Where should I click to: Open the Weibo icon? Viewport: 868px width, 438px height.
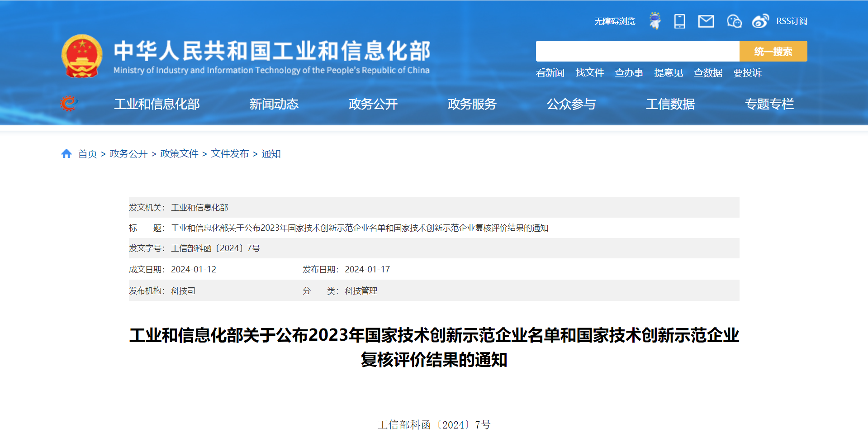[x=760, y=21]
